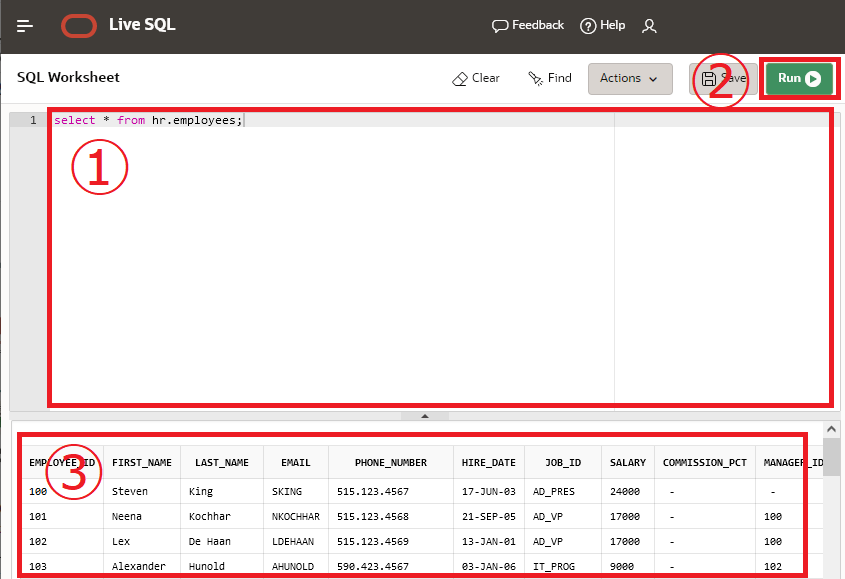The height and width of the screenshot is (579, 845).
Task: Expand the Actions dropdown menu
Action: pos(630,78)
